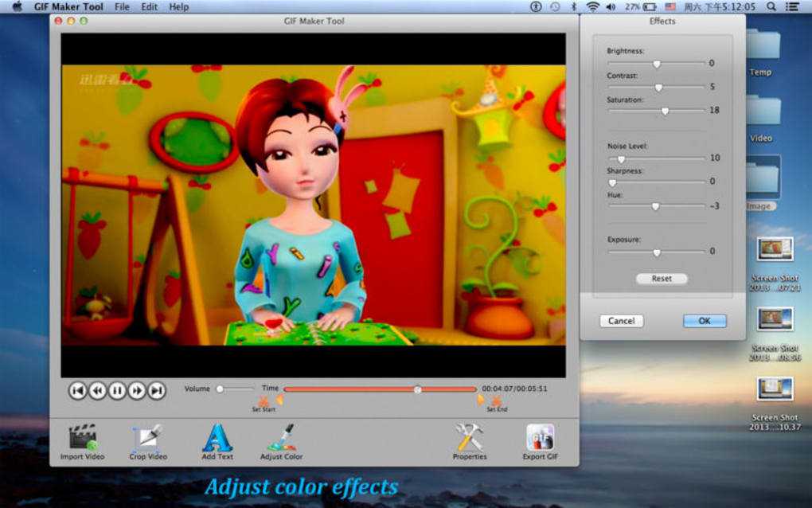
Task: Skip to end of video
Action: tap(156, 390)
